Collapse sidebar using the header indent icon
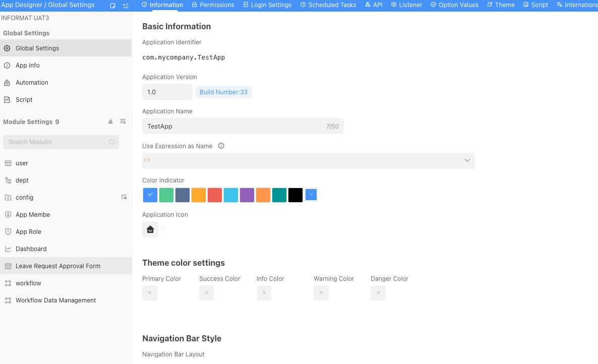Viewport: 598px width, 364px height. point(126,5)
